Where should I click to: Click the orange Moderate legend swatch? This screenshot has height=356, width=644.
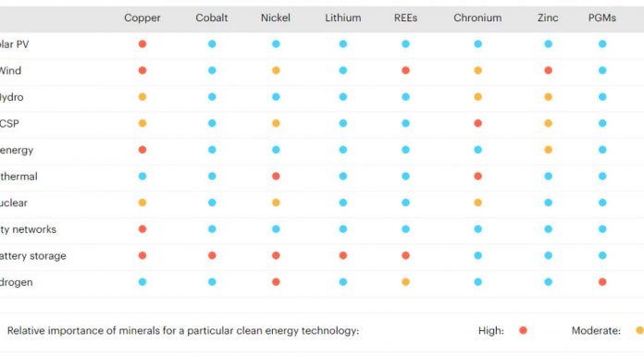tap(640, 330)
